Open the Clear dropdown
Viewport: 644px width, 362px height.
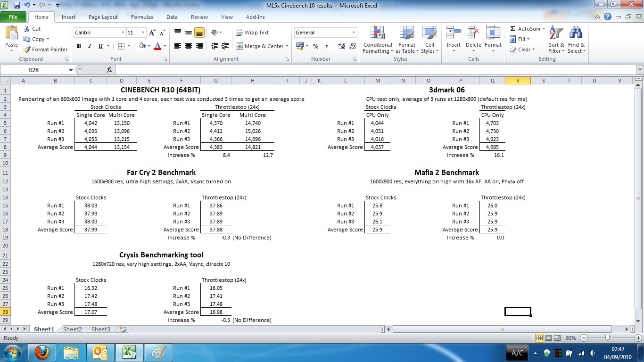pyautogui.click(x=522, y=49)
